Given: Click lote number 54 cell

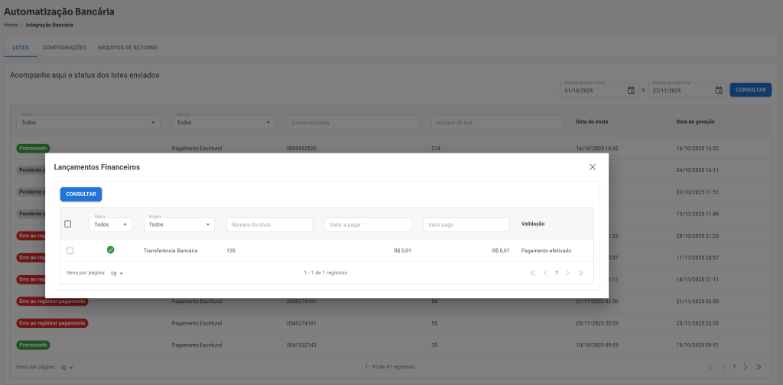Looking at the screenshot, I should (434, 302).
